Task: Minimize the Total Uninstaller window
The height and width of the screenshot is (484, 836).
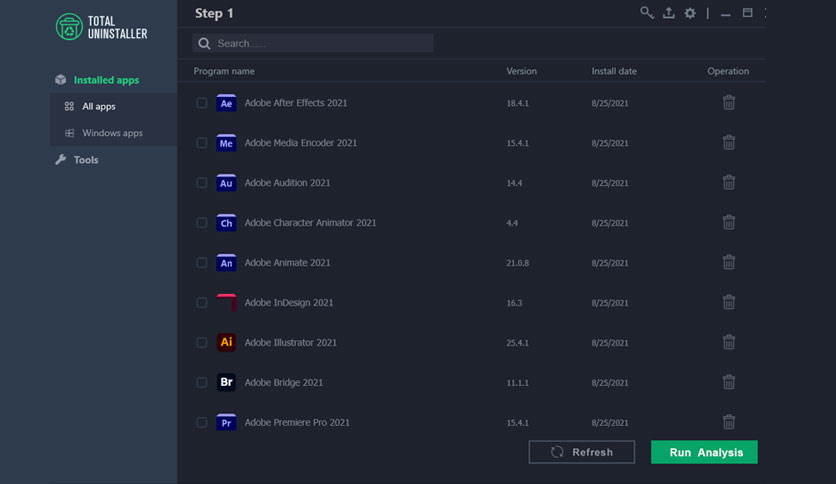Action: (726, 13)
